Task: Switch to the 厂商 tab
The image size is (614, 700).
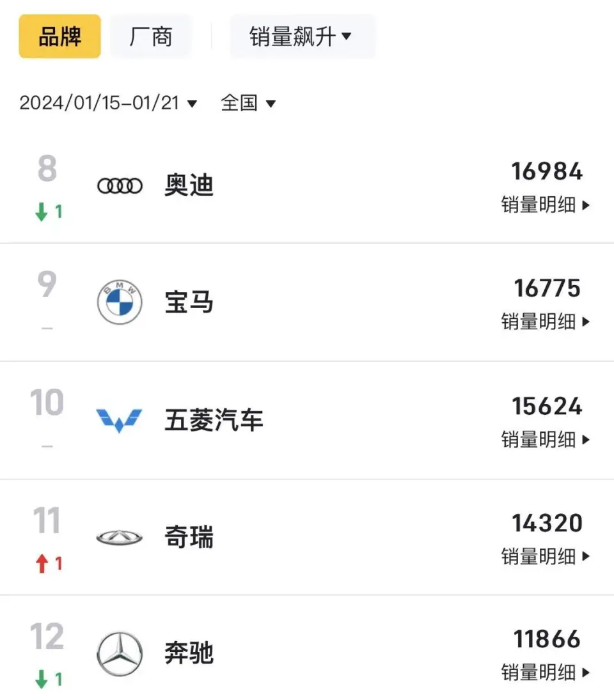Action: click(x=150, y=36)
